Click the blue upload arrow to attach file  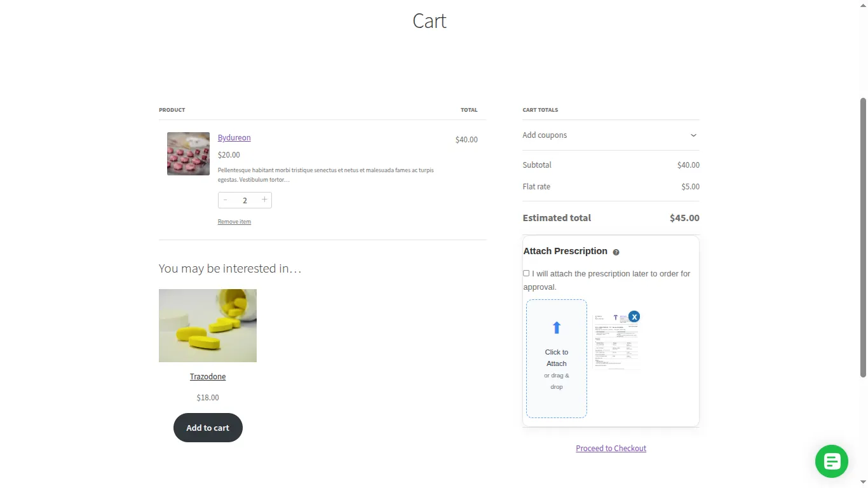(x=556, y=327)
